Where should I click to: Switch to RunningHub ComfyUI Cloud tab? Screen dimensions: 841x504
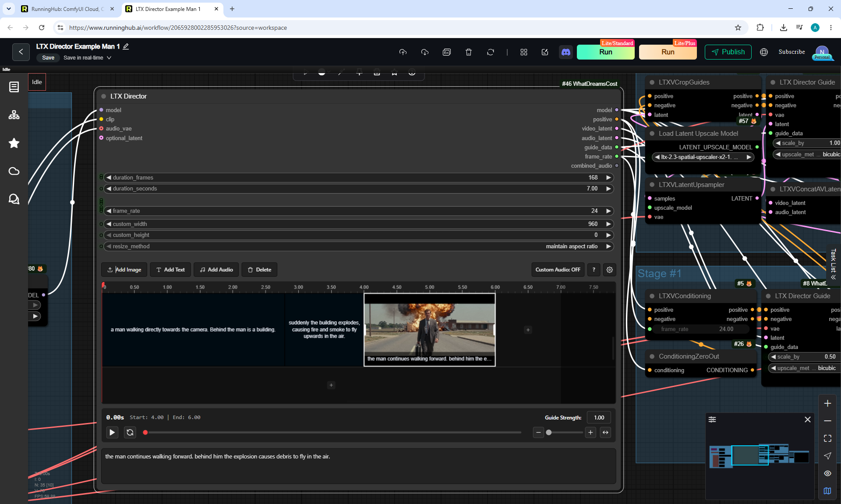tap(68, 9)
